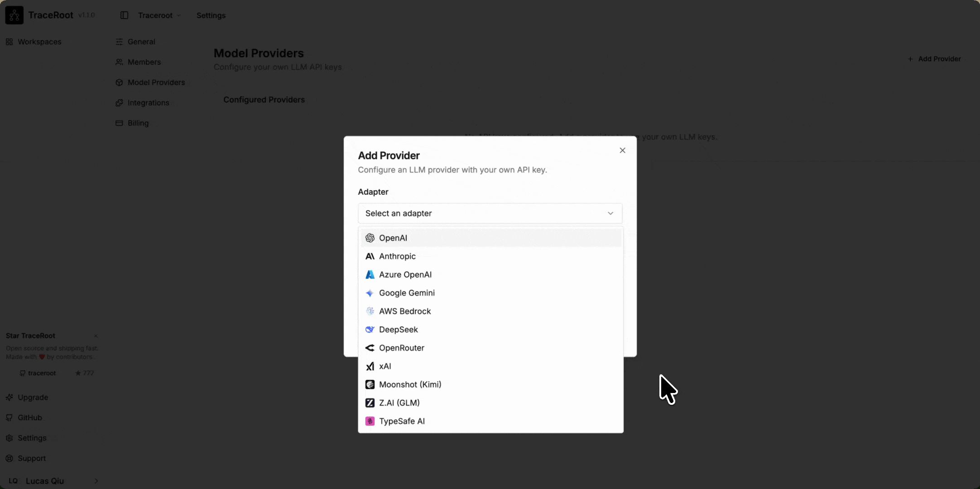Click the Anthropic logo icon
This screenshot has width=980, height=489.
(x=370, y=256)
